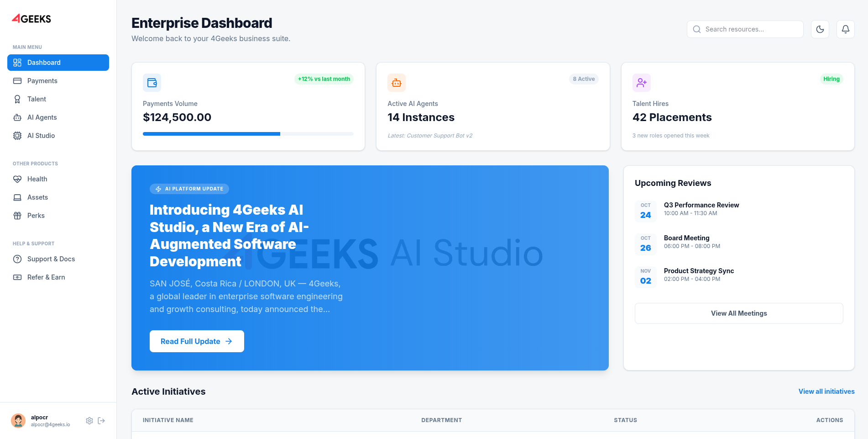Click the Read Full Update button

coord(197,341)
